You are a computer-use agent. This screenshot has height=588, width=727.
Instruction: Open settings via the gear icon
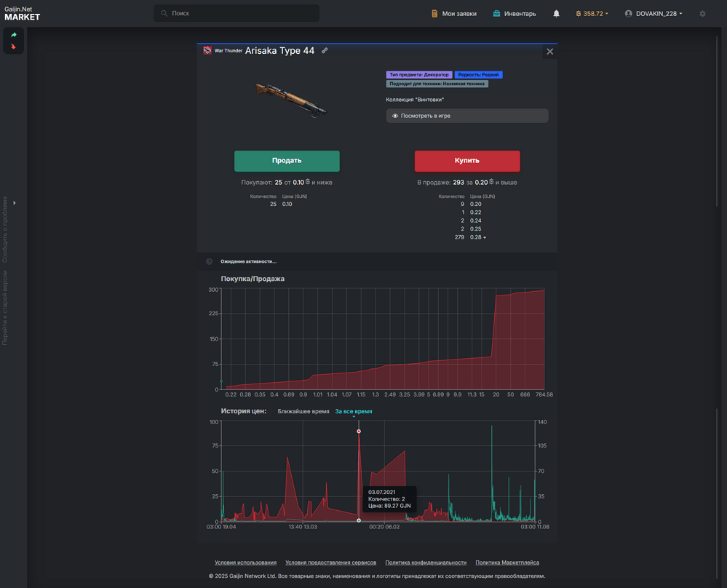[702, 14]
